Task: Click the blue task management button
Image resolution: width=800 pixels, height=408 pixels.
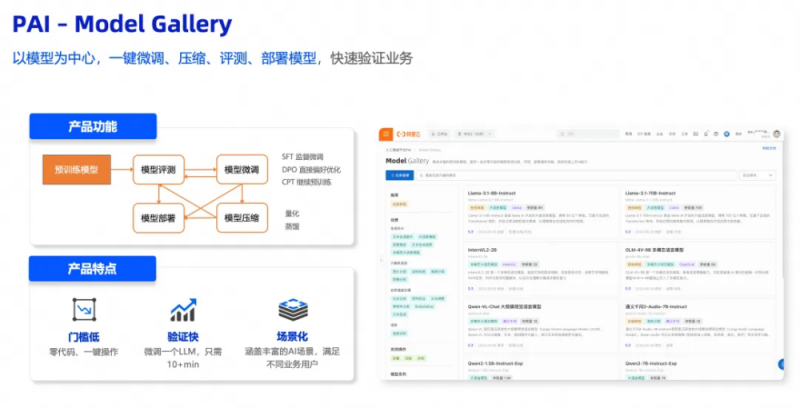Action: (x=399, y=175)
